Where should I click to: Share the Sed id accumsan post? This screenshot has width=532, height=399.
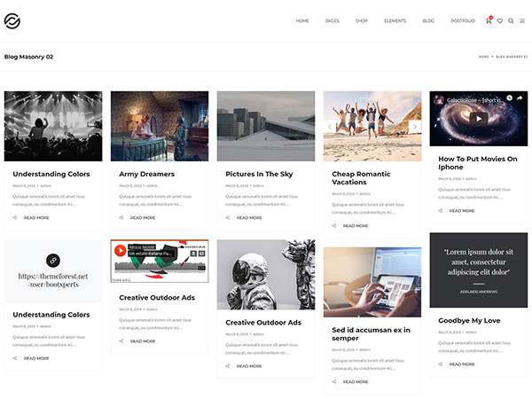point(334,381)
